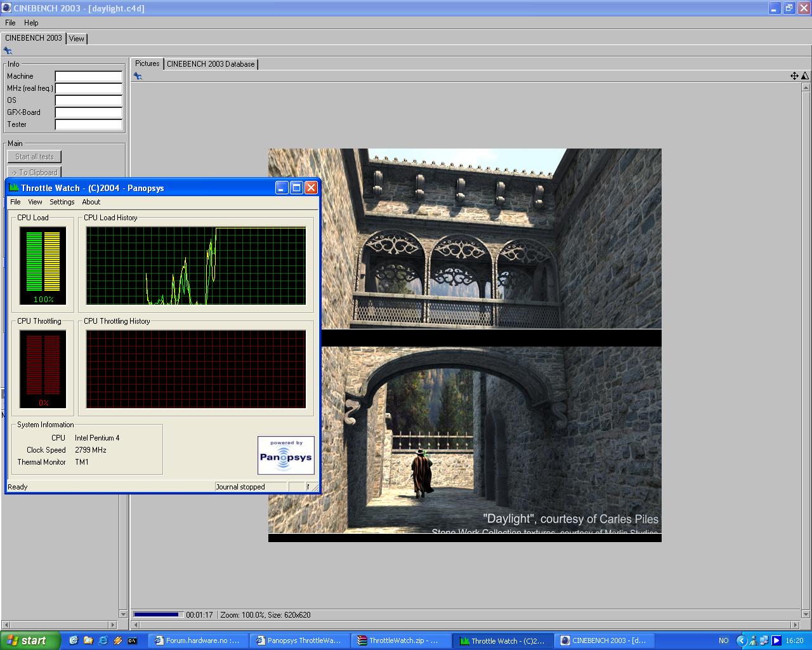Click the move-view cross arrows icon
This screenshot has width=812, height=650.
(794, 76)
